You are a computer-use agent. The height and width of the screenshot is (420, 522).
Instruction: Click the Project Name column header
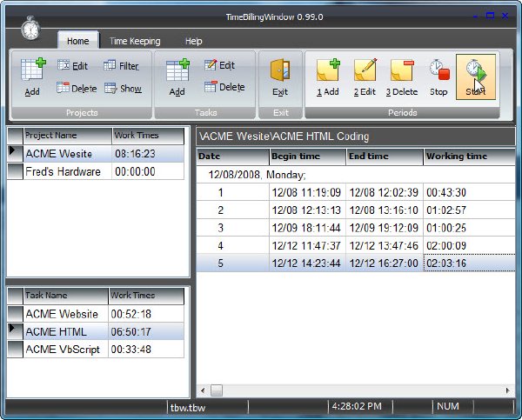pos(68,136)
